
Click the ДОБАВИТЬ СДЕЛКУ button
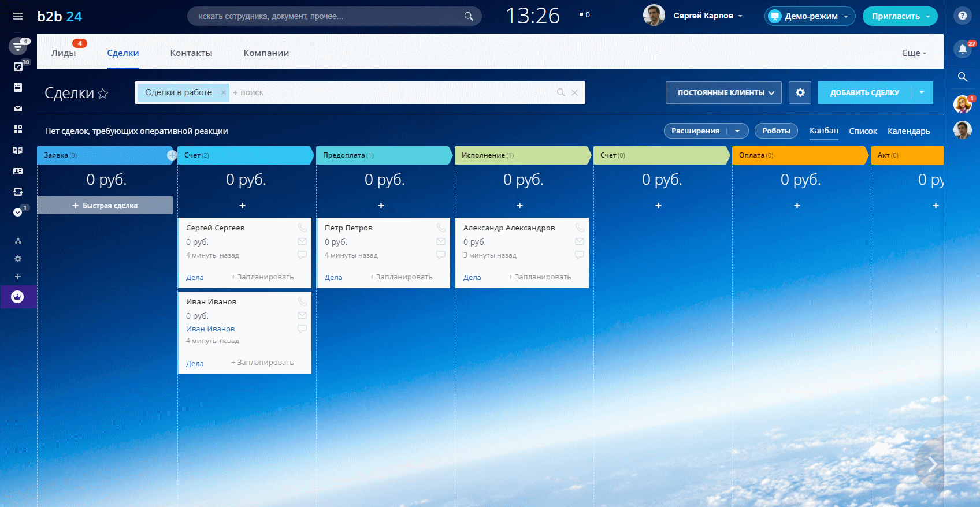864,92
